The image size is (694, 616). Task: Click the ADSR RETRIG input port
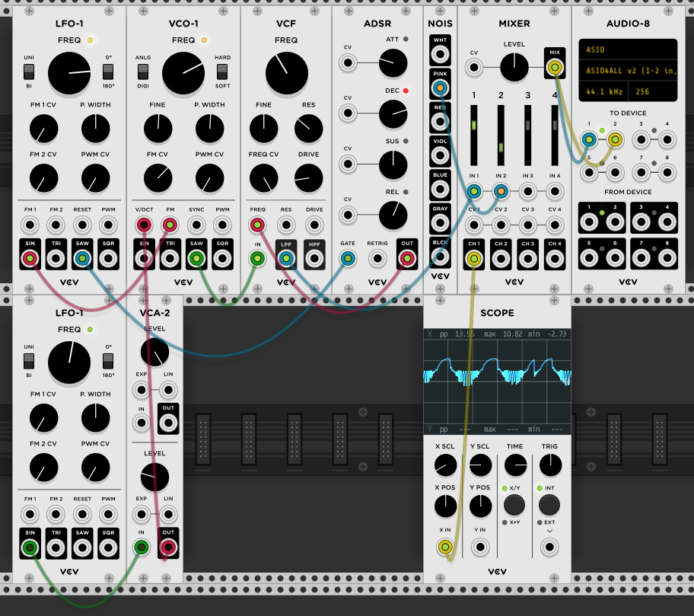point(377,259)
